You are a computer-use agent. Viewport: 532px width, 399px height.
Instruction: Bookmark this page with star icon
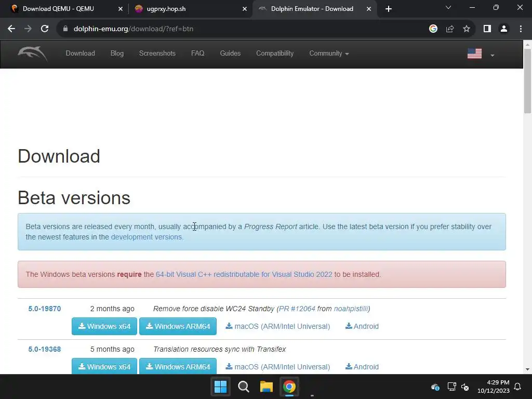pos(467,29)
